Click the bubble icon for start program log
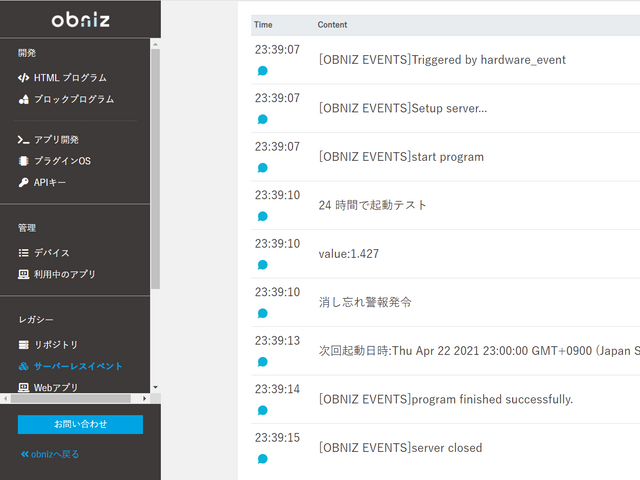Screen dimensions: 640x480 pos(262,168)
